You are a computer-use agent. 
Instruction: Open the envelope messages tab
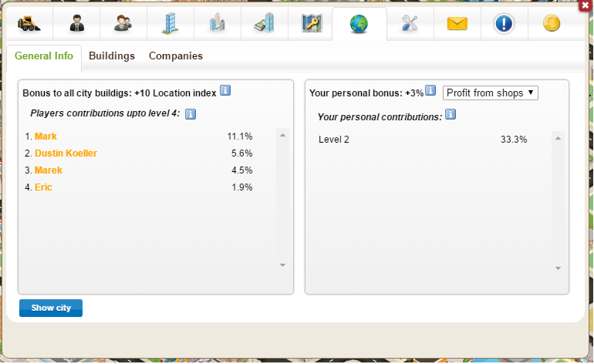click(457, 24)
